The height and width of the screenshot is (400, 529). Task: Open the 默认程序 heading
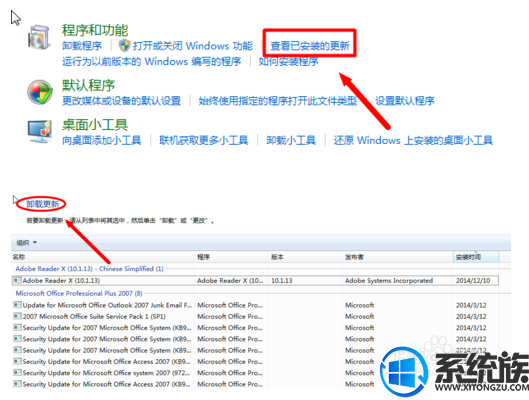tap(88, 85)
